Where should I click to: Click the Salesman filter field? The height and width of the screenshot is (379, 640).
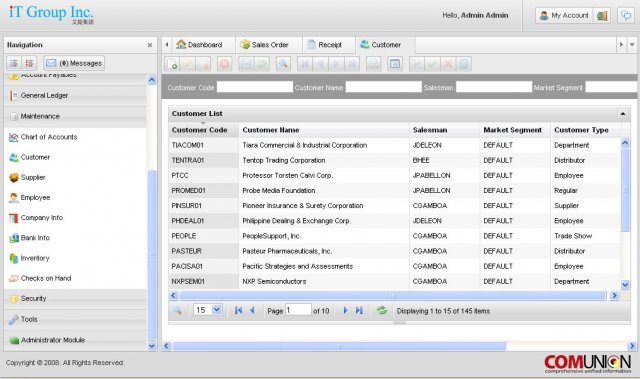point(494,87)
